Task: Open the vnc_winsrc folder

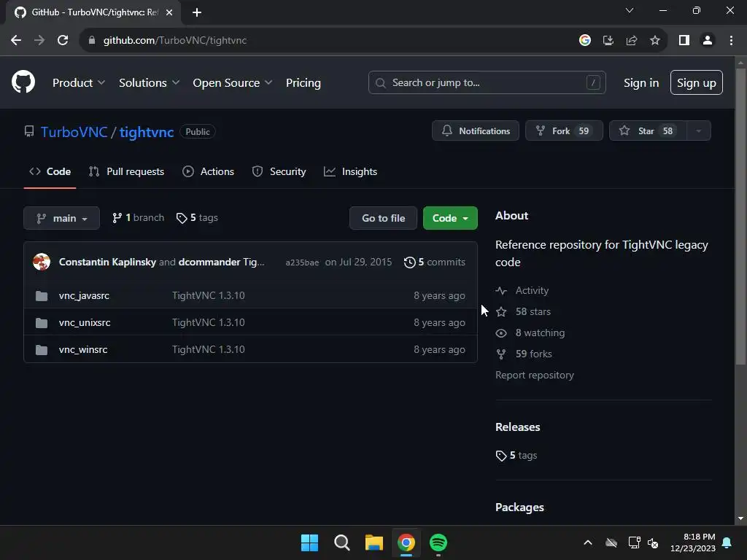Action: [x=83, y=350]
